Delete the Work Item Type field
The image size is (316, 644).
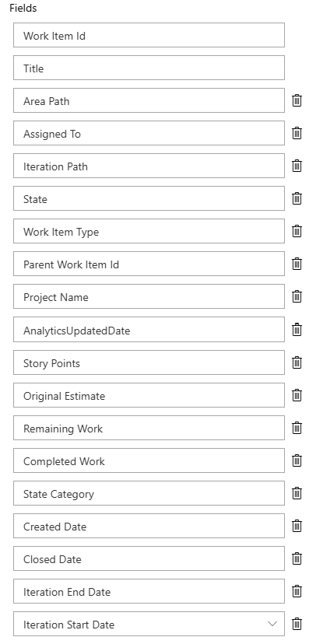(297, 231)
